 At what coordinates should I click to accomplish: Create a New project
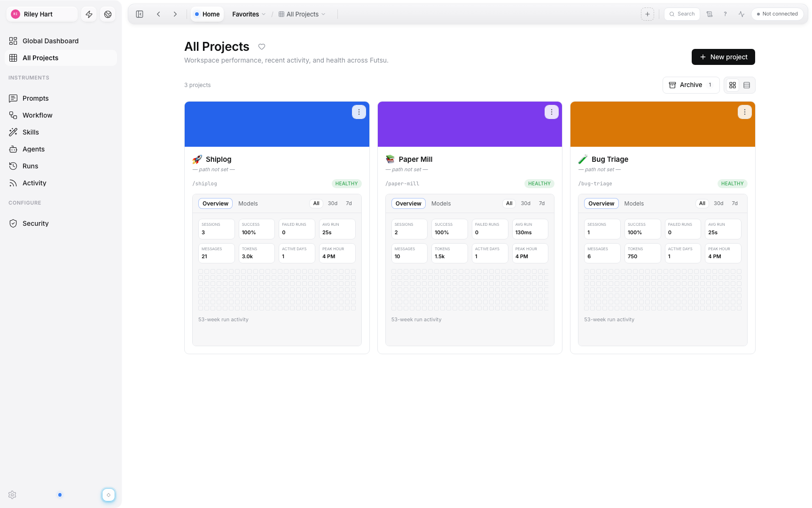pyautogui.click(x=723, y=57)
